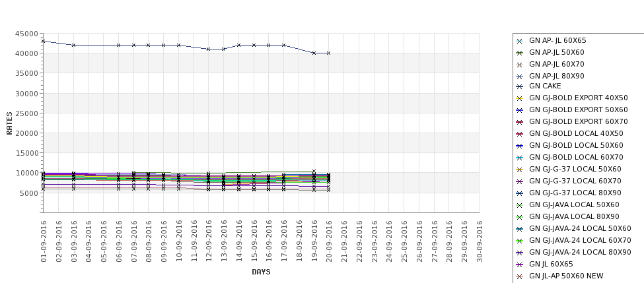Screen dimensions: 644x283
Task: Click blue marker for GN GJ-BOLD EXPORT 50X60
Action: (520, 110)
